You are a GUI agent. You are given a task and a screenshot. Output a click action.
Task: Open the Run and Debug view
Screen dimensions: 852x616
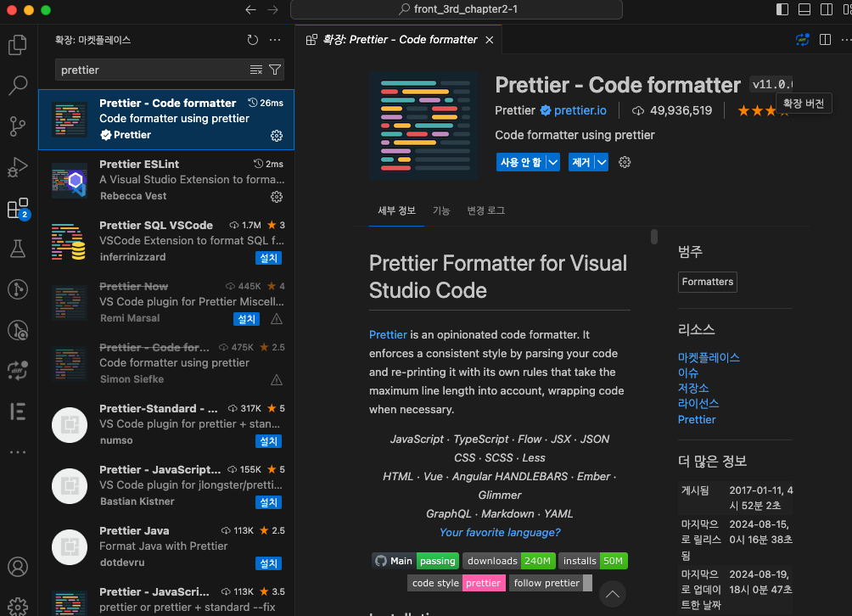17,167
